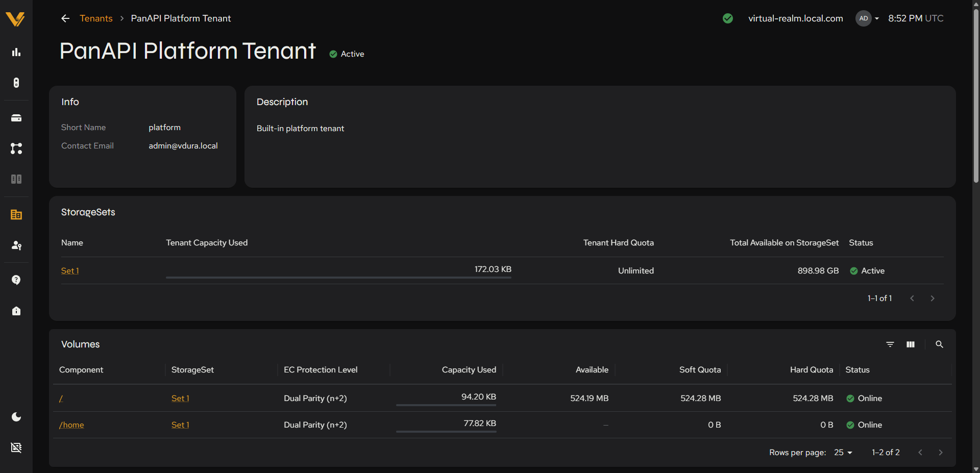Viewport: 980px width, 473px height.
Task: Open the Tenants building icon in sidebar
Action: click(16, 215)
